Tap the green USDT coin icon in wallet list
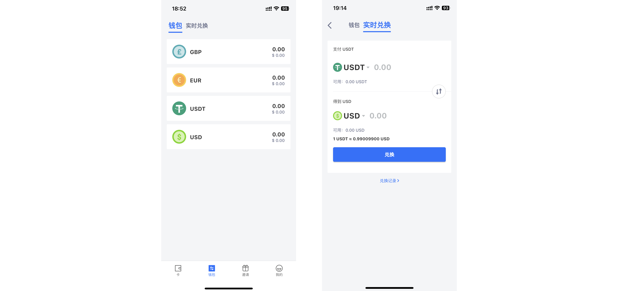 [x=179, y=108]
